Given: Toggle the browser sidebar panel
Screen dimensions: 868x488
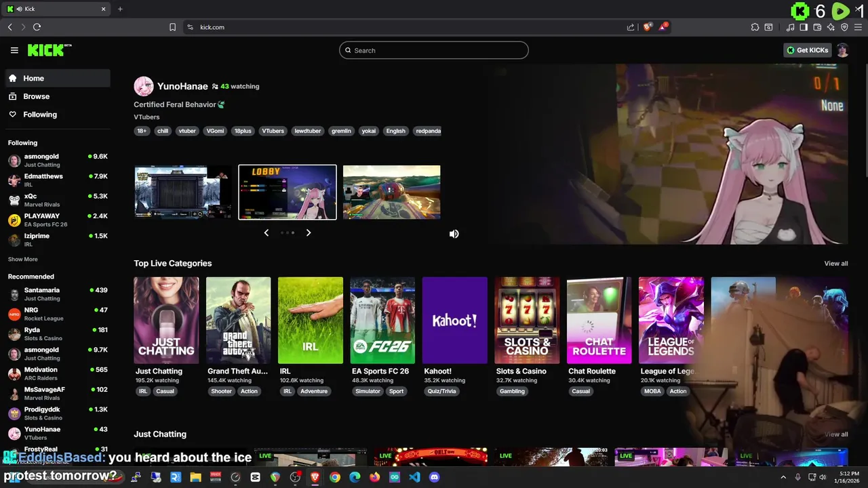Looking at the screenshot, I should pyautogui.click(x=804, y=27).
